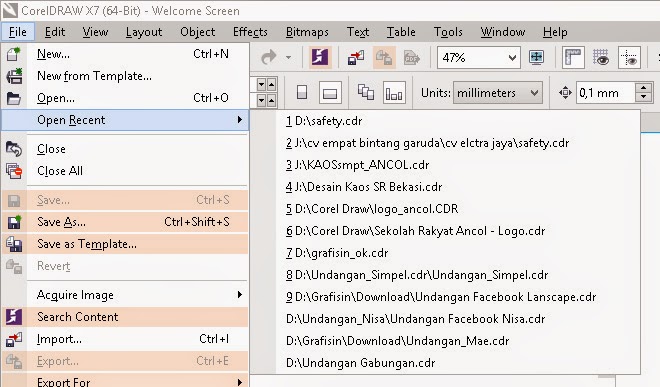
Task: Choose Close from the File menu
Action: [x=125, y=149]
